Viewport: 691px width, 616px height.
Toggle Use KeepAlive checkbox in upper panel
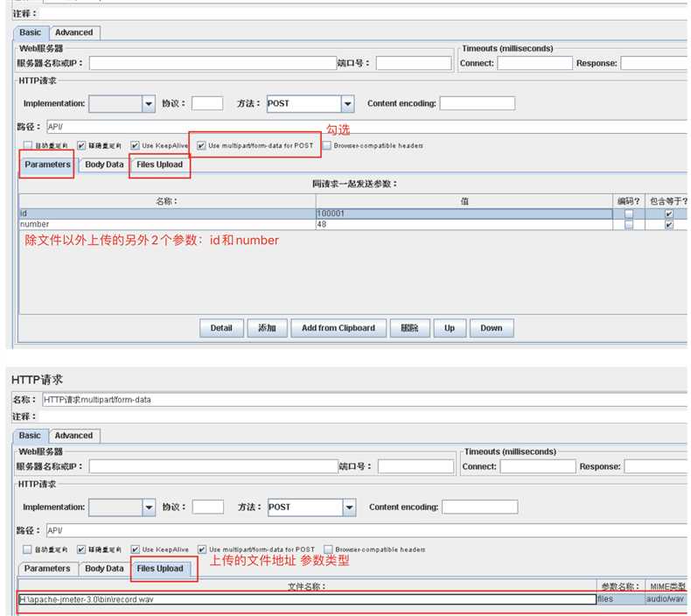tap(135, 145)
